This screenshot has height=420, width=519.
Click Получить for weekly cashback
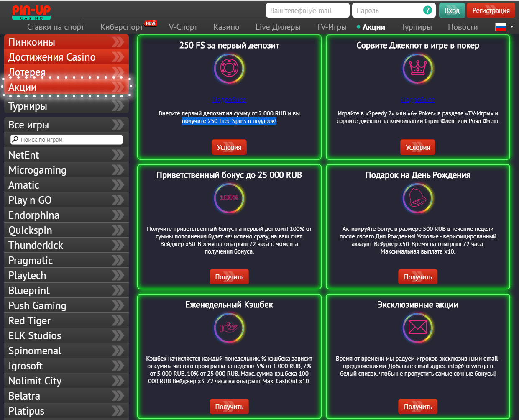[229, 407]
